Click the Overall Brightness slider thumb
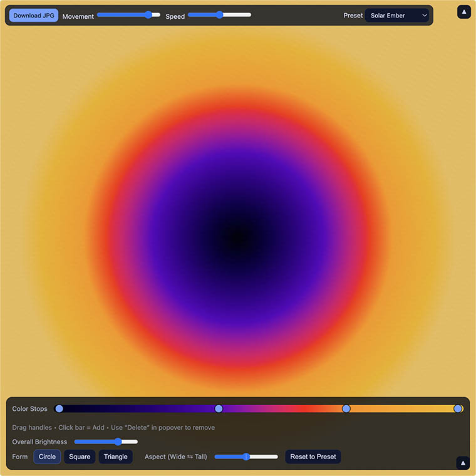The height and width of the screenshot is (476, 476). tap(118, 442)
